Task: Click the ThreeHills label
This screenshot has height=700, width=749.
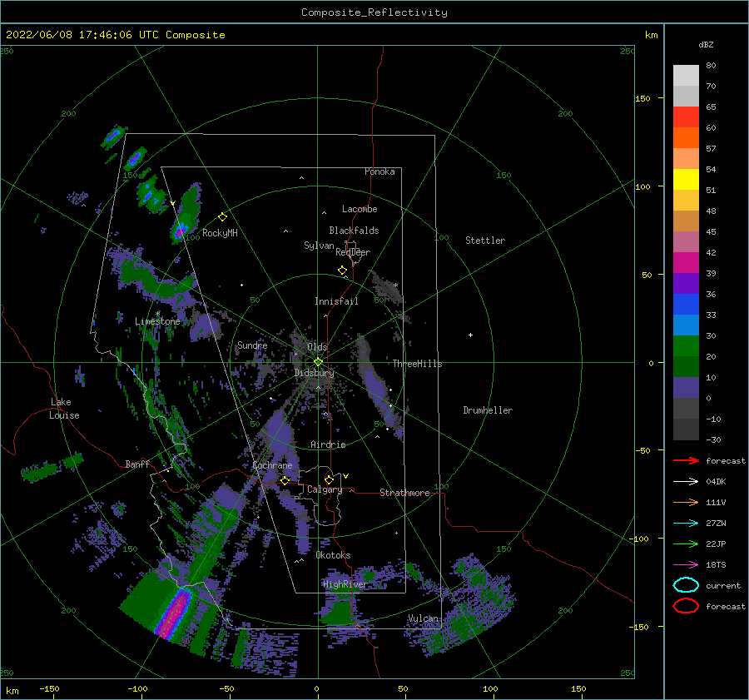Action: (x=418, y=364)
